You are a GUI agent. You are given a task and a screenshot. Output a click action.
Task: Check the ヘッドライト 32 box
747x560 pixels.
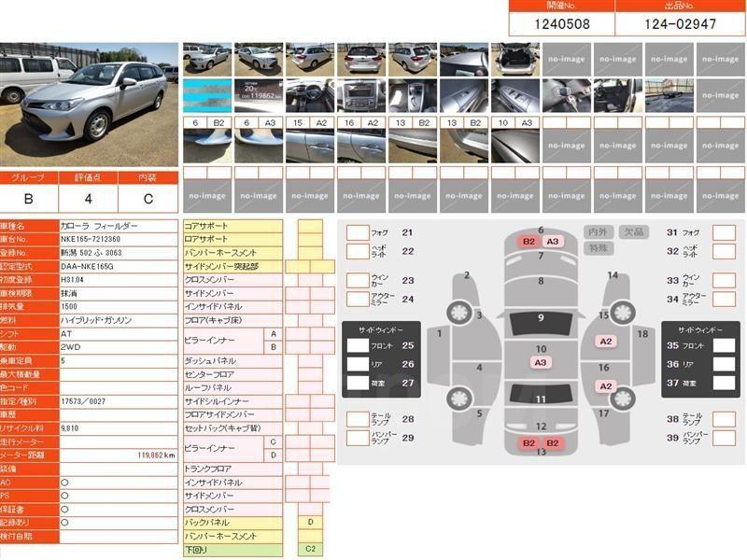(725, 251)
